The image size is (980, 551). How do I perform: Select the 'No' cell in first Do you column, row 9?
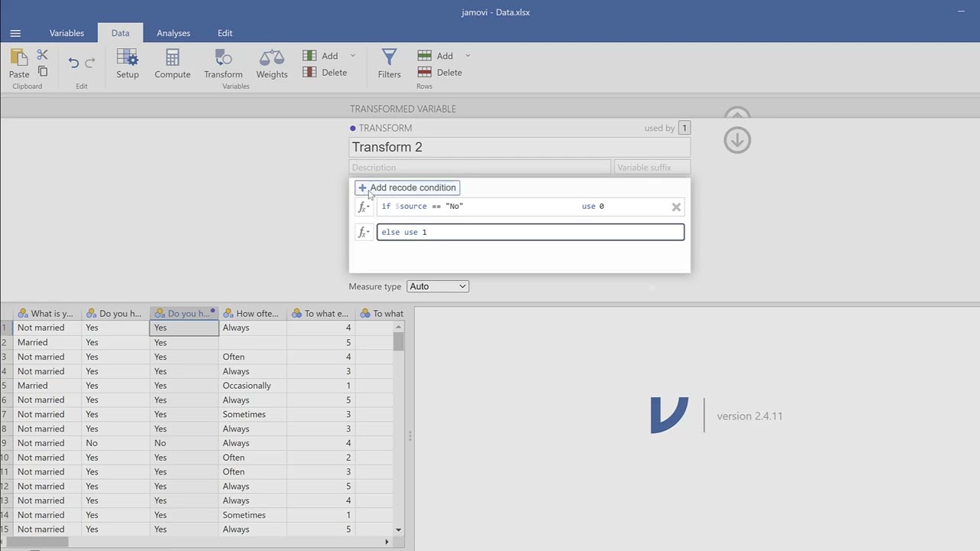116,443
